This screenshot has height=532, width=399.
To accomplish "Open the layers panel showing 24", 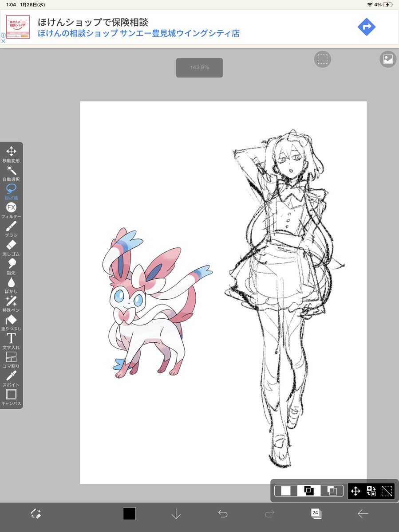I will 316,513.
